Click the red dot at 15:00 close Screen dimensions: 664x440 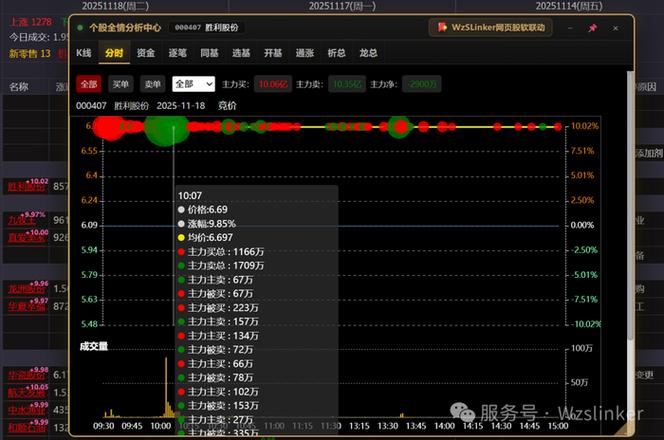pos(558,127)
